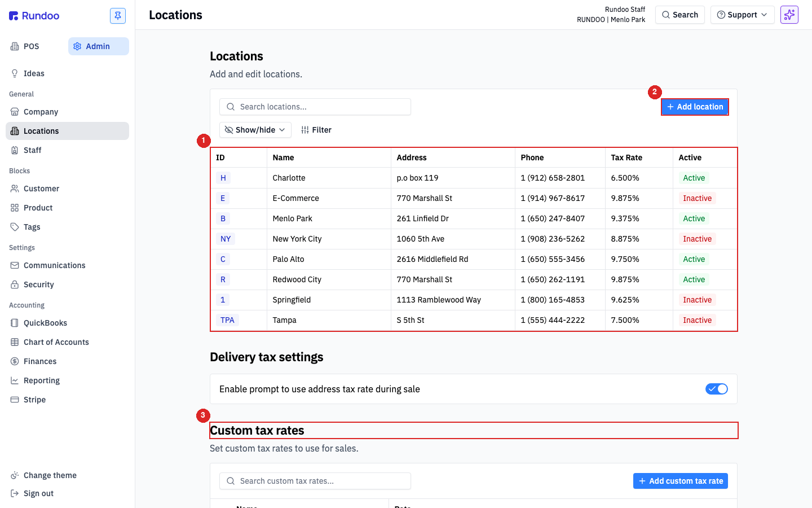The width and height of the screenshot is (812, 508).
Task: Open the Finances page
Action: click(x=67, y=361)
